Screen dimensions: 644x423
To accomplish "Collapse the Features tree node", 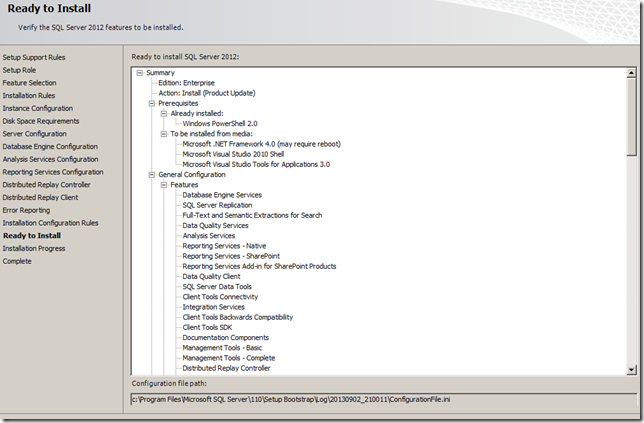I will [164, 185].
